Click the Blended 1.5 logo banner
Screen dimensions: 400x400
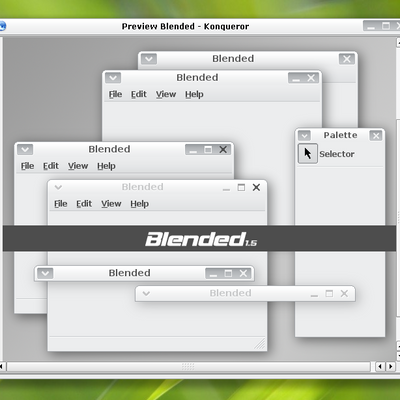[x=199, y=238]
